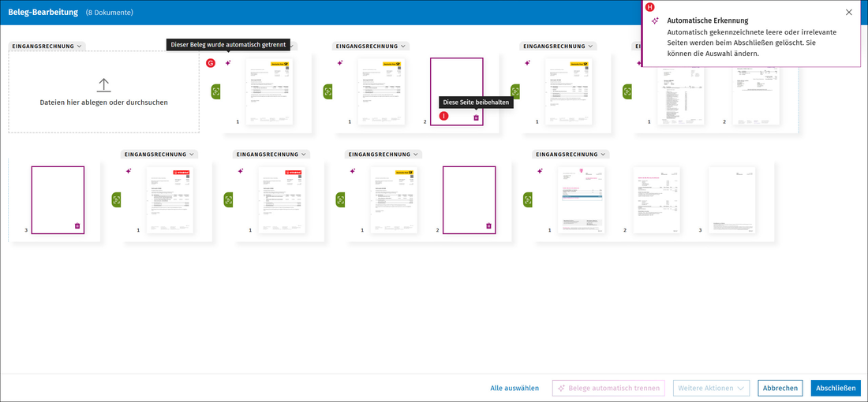Click green scan icon of bottom-row Deutsche Post invoice
The image size is (868, 402).
pos(340,199)
